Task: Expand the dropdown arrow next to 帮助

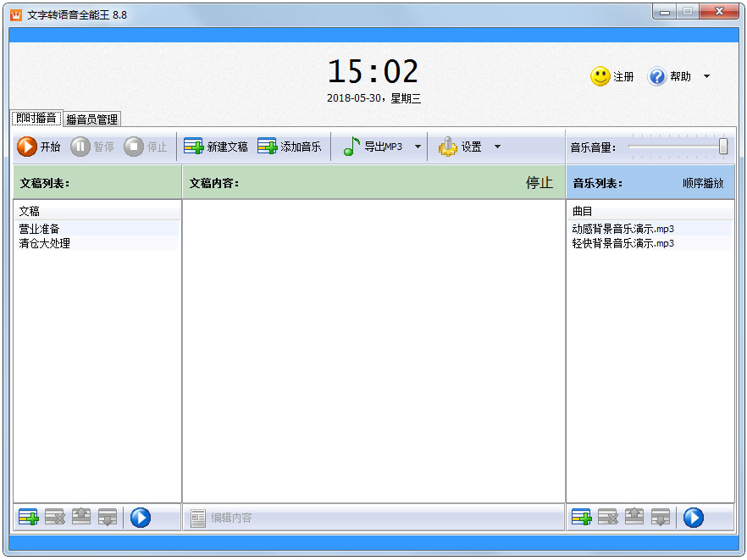Action: tap(706, 76)
